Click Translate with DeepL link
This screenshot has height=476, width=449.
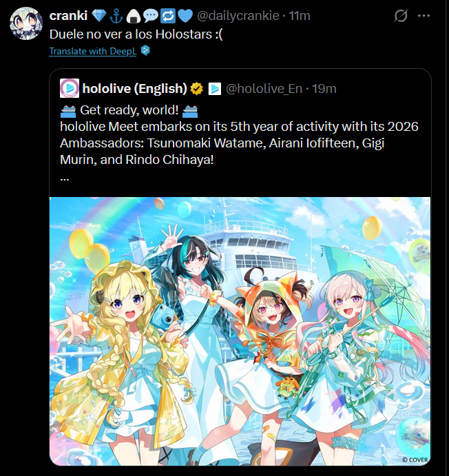point(93,51)
